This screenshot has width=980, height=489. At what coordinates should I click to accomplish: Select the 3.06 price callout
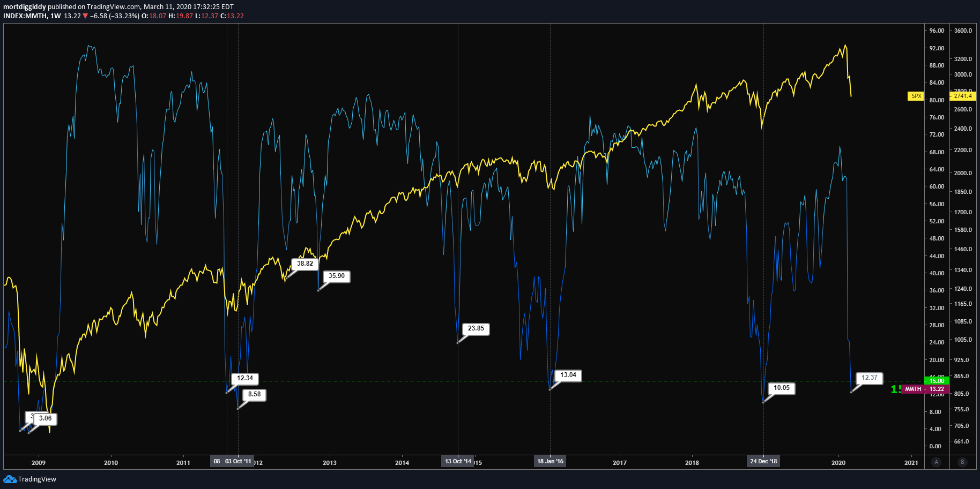[x=46, y=418]
